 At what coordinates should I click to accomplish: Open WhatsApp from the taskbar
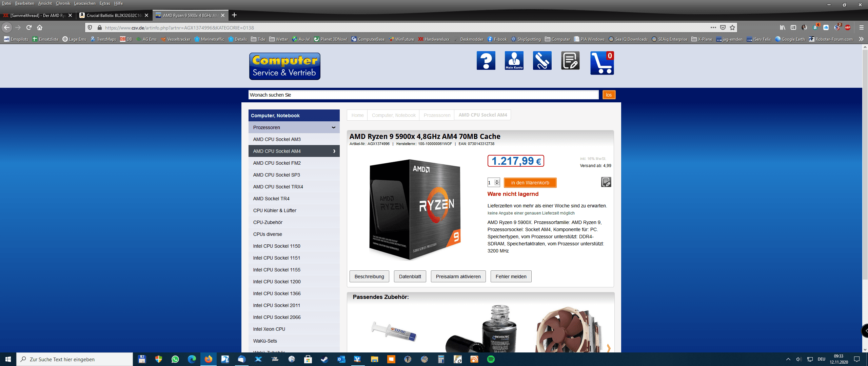[x=175, y=359]
